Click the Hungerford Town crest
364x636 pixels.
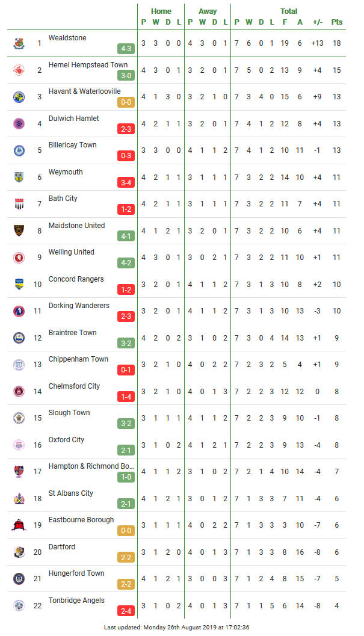point(19,578)
